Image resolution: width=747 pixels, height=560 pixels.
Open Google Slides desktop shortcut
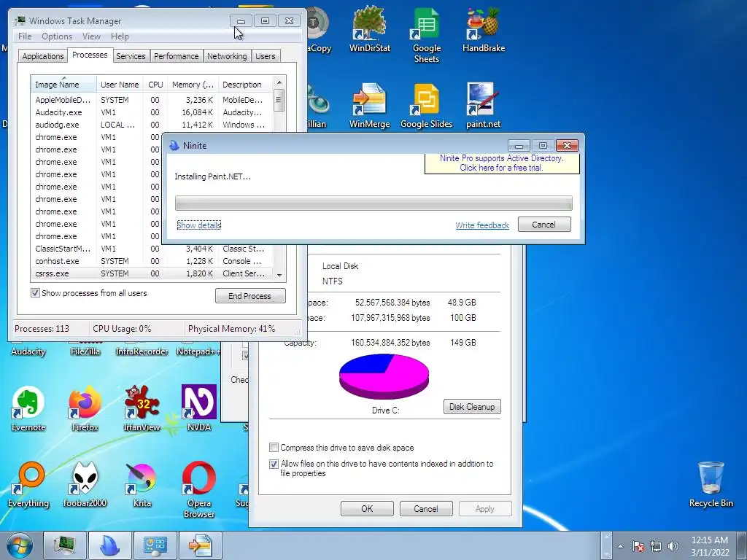426,106
